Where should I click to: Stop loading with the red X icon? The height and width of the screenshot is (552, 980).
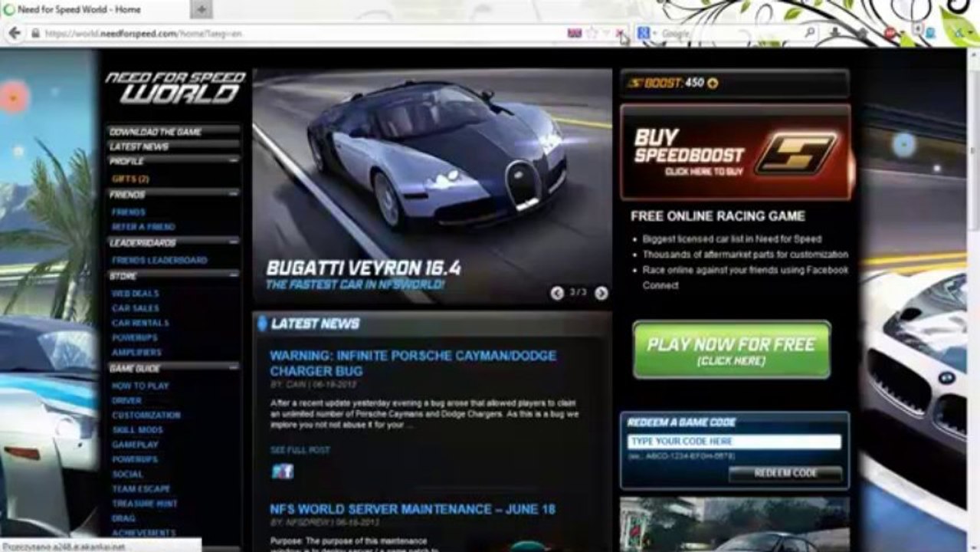coord(620,34)
